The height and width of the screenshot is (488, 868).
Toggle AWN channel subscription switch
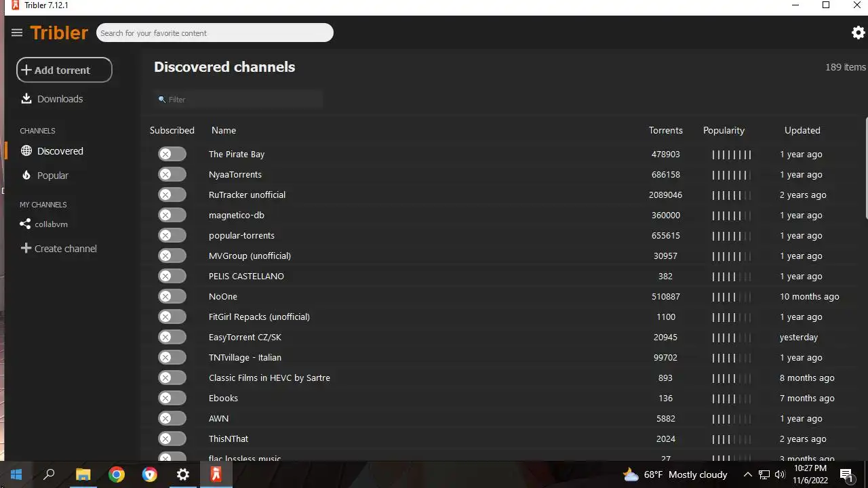pyautogui.click(x=172, y=419)
